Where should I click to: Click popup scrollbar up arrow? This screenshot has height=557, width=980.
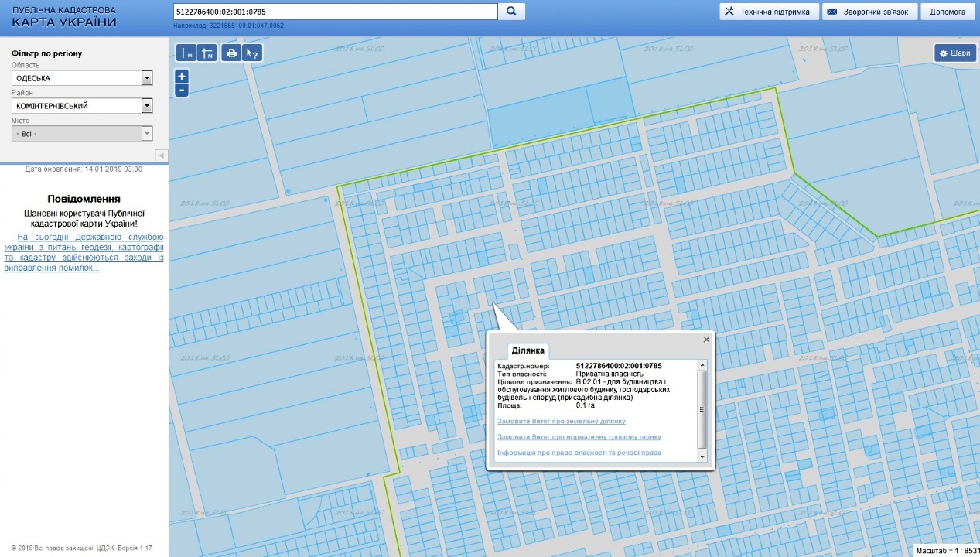702,364
